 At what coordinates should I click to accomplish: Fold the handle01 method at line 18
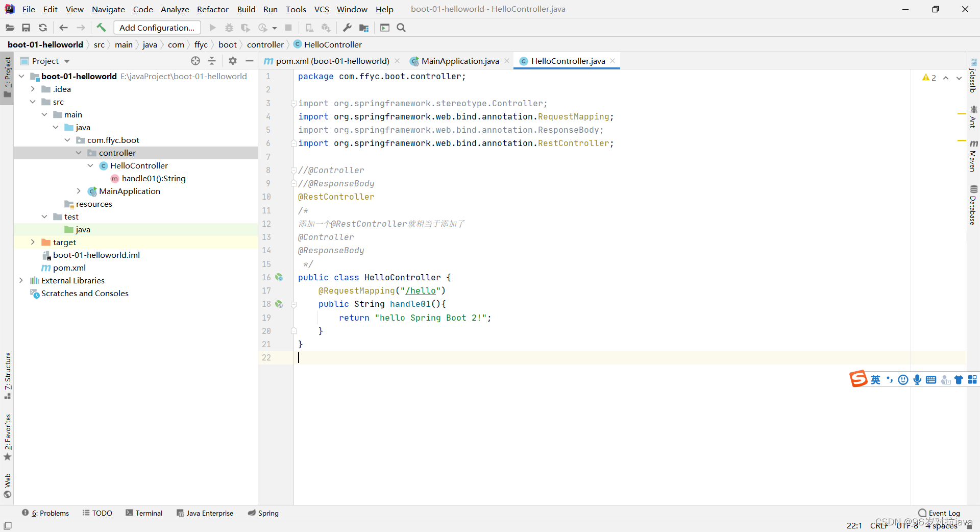coord(293,304)
